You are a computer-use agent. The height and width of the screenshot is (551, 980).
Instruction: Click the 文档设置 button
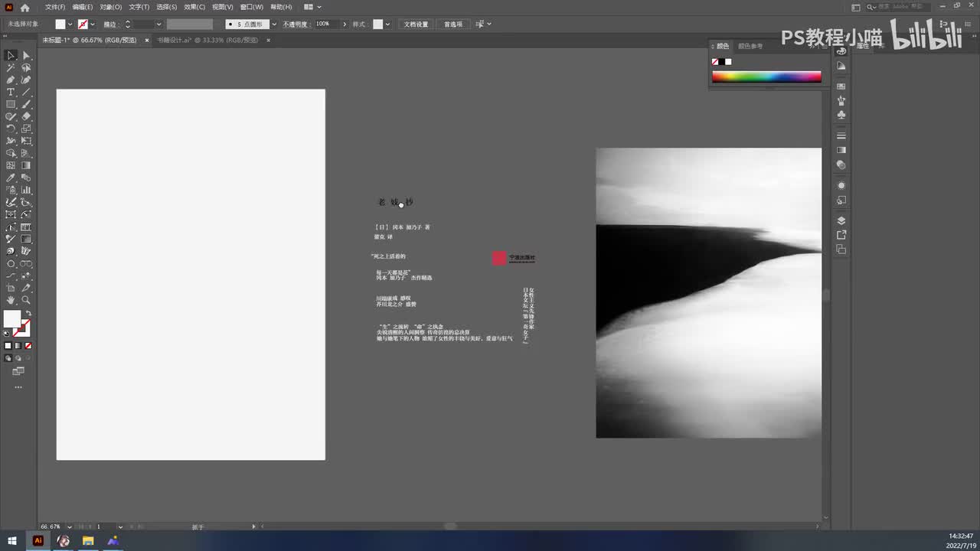416,24
